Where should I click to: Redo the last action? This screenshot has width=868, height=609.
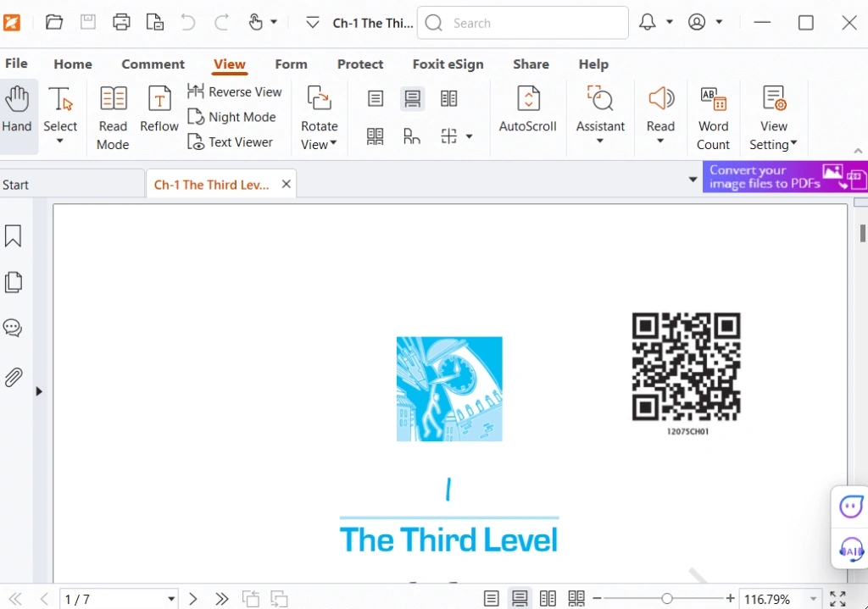[222, 23]
